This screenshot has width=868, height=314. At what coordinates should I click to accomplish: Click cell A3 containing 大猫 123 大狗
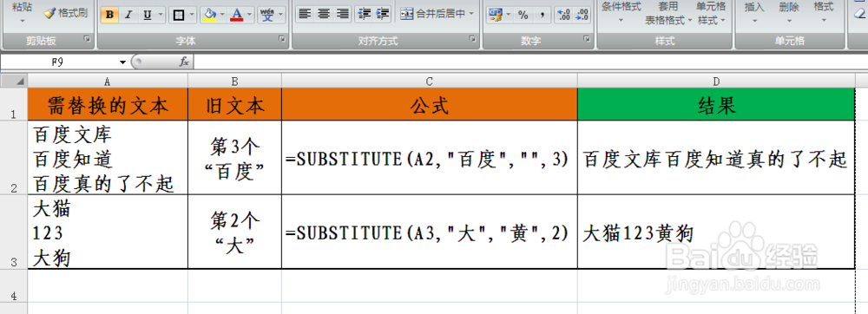pos(108,232)
